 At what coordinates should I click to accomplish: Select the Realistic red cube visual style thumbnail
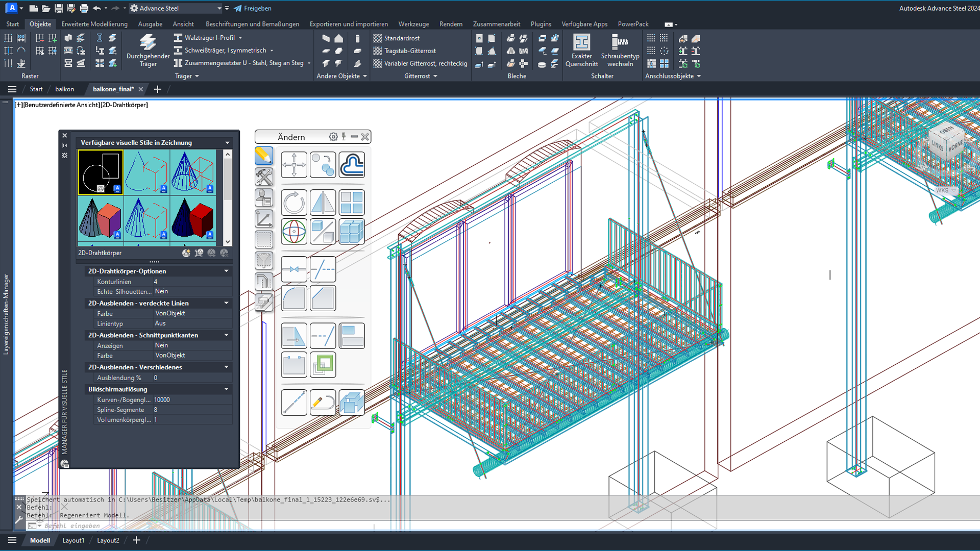(x=193, y=218)
